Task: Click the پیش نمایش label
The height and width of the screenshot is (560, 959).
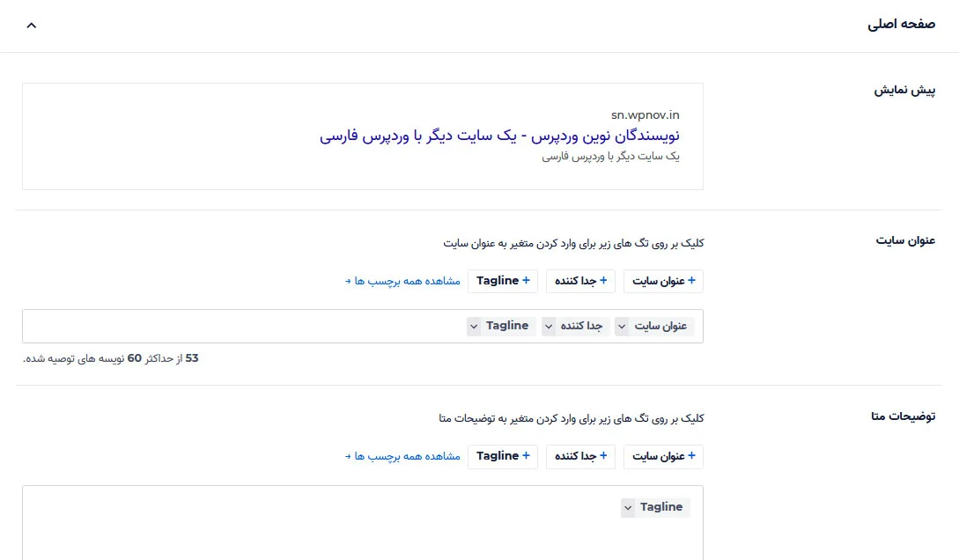Action: coord(904,91)
